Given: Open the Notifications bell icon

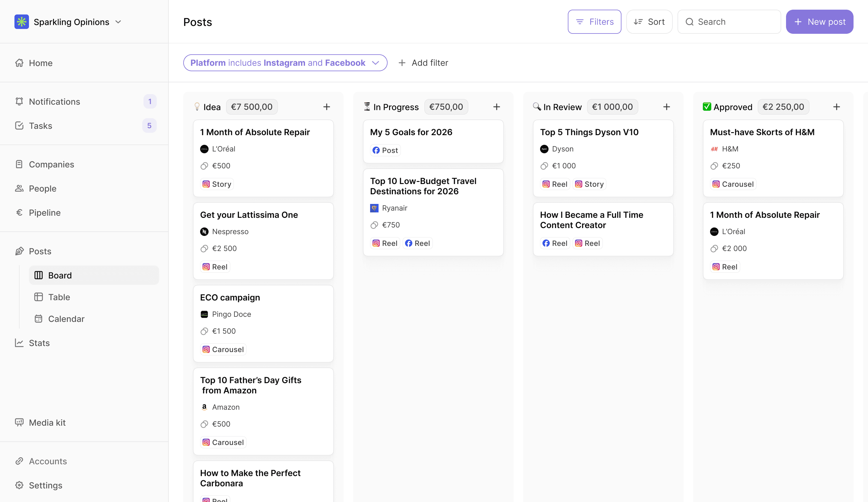Looking at the screenshot, I should point(20,101).
